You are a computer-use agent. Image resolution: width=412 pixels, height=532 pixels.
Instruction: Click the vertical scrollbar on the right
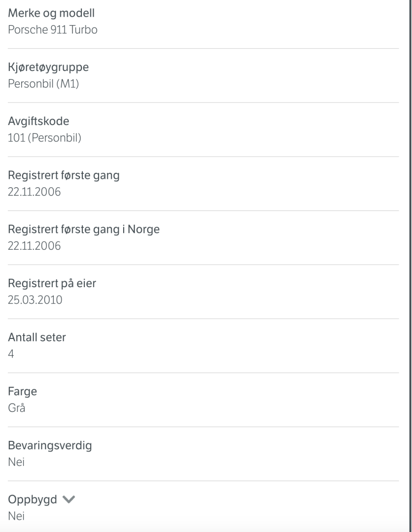tap(408, 266)
